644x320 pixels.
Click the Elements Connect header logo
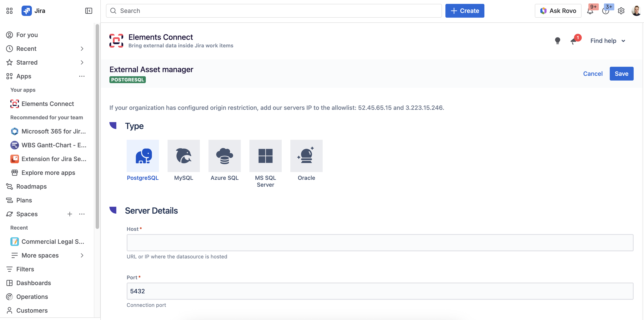click(x=116, y=41)
